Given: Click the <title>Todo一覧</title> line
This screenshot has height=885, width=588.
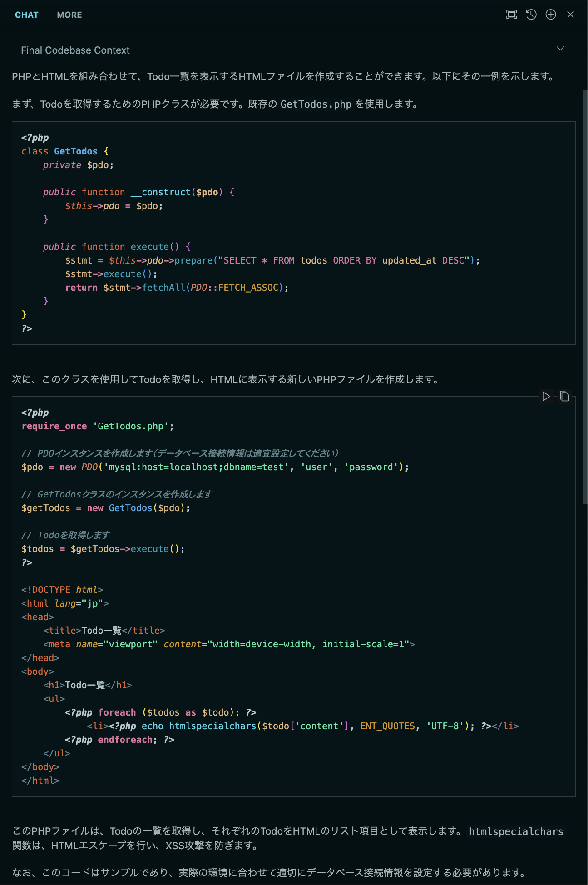Looking at the screenshot, I should point(104,631).
